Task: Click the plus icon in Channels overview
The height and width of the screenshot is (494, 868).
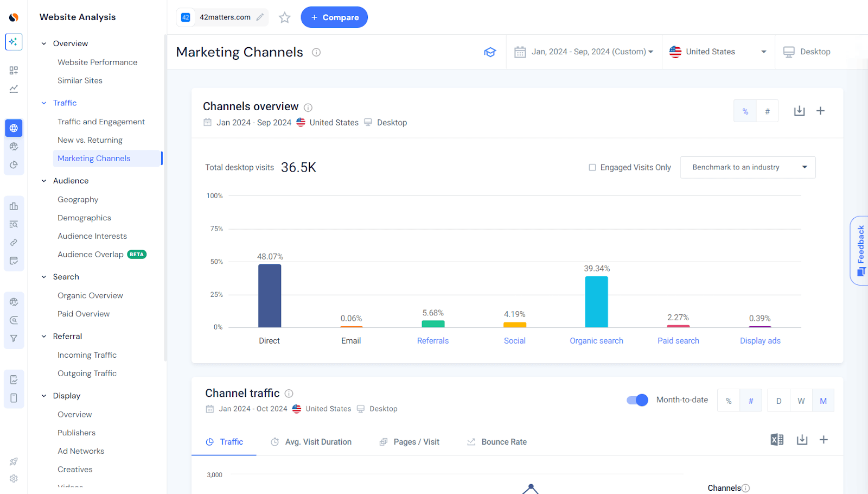Action: 820,111
